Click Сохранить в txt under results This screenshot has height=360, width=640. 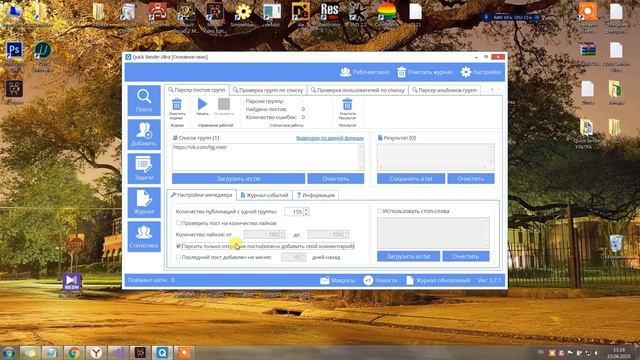click(x=411, y=179)
